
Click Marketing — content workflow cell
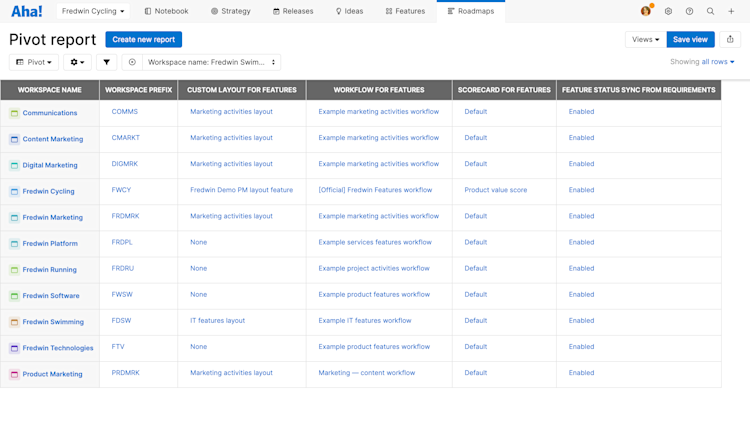pos(367,373)
